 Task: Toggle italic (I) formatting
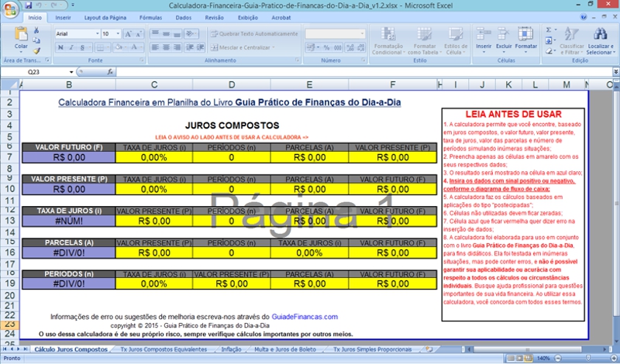71,47
